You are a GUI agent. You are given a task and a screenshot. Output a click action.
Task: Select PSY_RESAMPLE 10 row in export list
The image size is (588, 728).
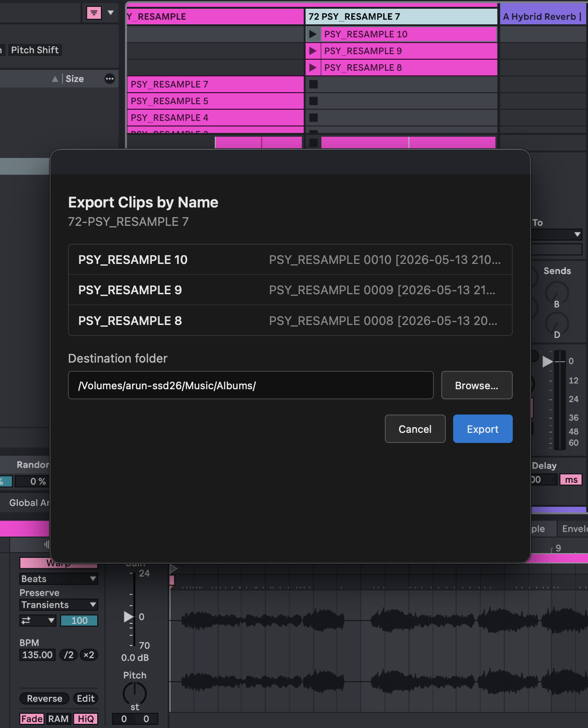tap(290, 260)
